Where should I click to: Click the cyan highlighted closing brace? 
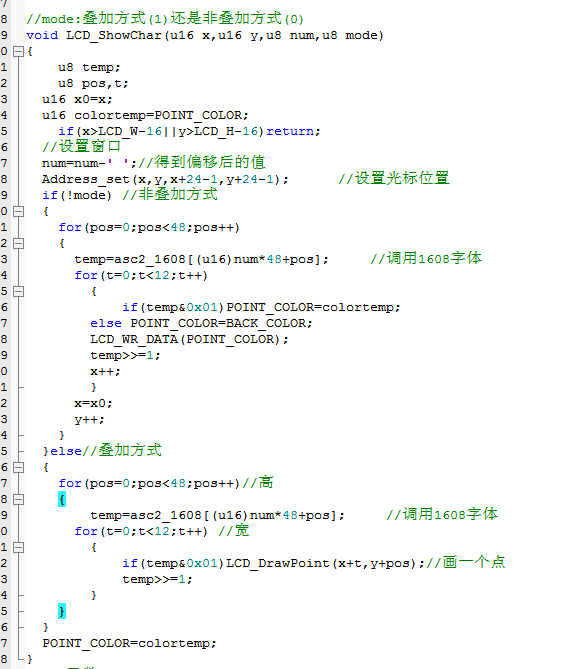click(x=62, y=611)
